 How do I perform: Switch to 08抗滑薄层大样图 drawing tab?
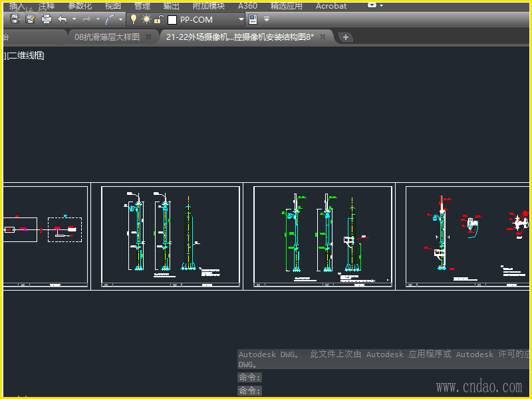tap(107, 37)
